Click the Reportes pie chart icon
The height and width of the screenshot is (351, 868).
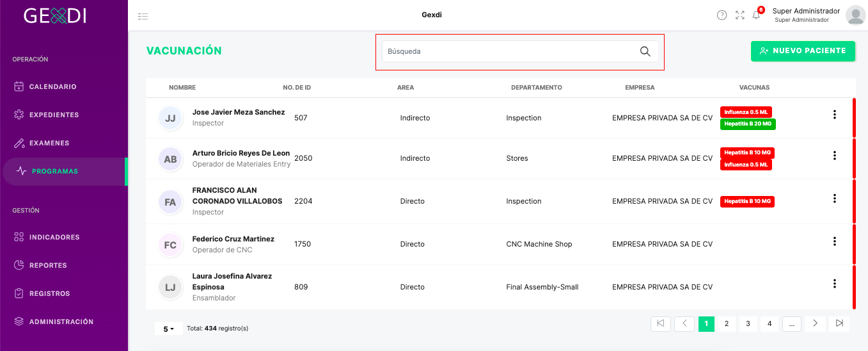(19, 265)
